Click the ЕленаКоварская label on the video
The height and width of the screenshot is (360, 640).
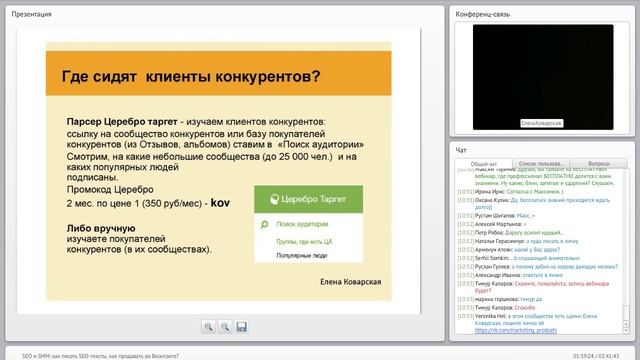point(542,123)
